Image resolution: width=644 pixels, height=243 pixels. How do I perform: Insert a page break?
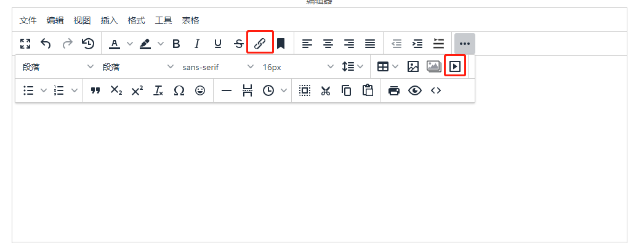click(x=248, y=90)
